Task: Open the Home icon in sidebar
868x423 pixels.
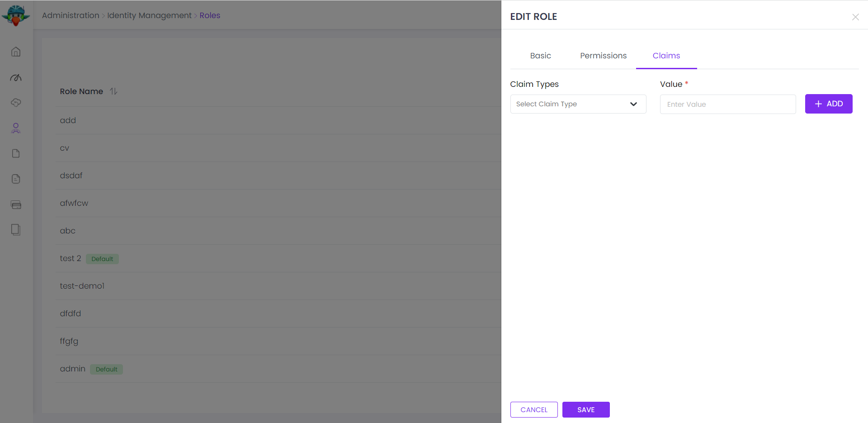Action: click(x=16, y=52)
